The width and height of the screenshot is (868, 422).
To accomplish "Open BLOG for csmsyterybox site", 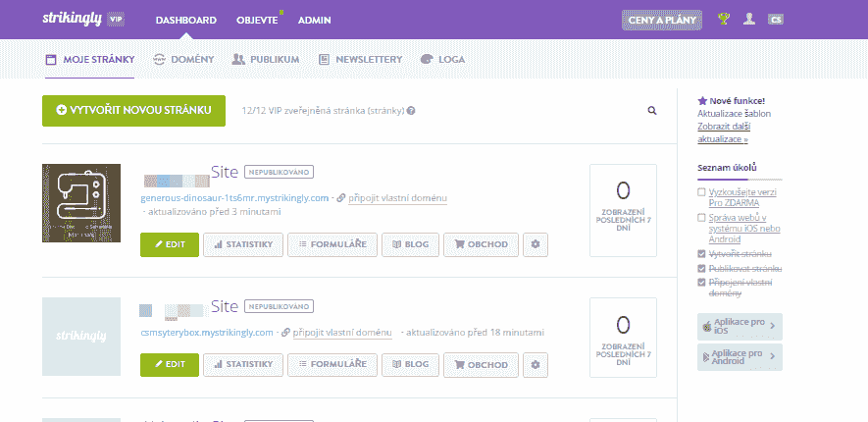I will pos(410,365).
